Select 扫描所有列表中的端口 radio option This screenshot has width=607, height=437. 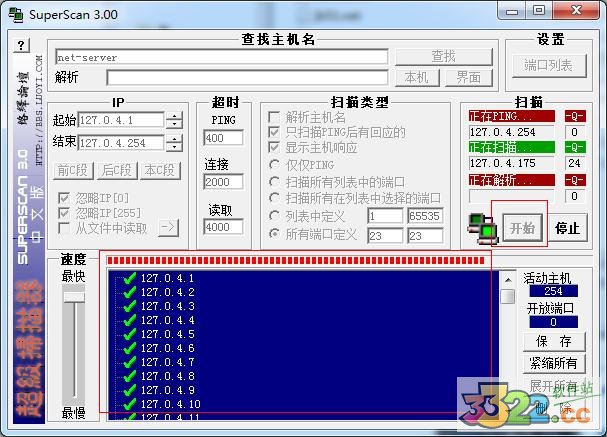pos(274,182)
